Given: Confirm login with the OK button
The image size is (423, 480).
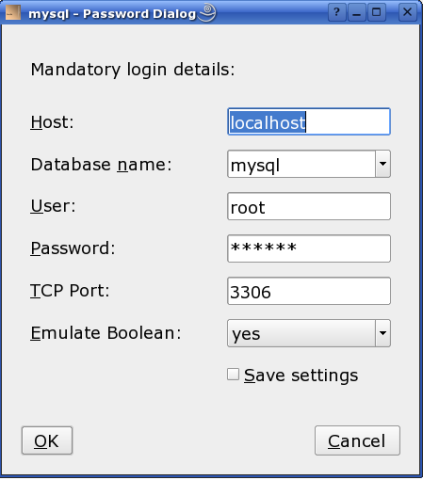Looking at the screenshot, I should [47, 440].
